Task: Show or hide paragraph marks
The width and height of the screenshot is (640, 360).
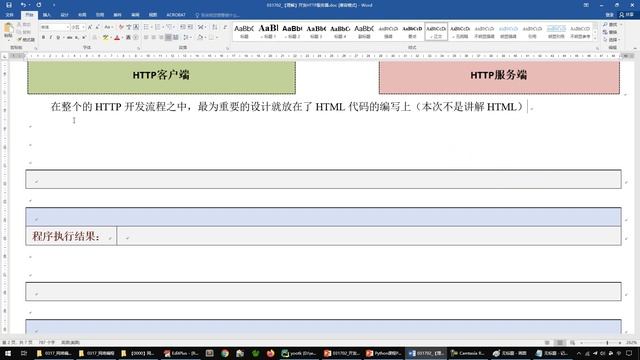Action: [225, 27]
